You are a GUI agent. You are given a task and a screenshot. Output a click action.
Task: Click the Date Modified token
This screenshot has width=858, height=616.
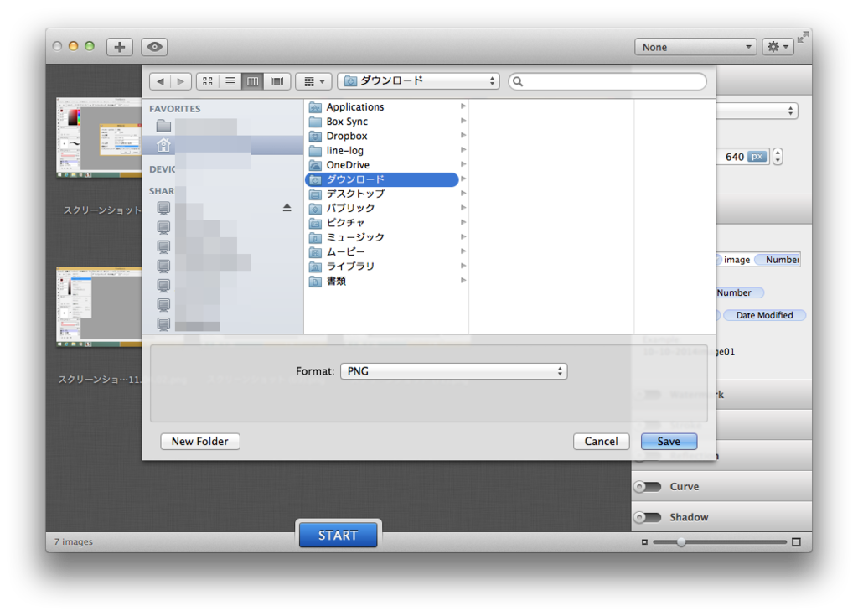[x=764, y=315]
